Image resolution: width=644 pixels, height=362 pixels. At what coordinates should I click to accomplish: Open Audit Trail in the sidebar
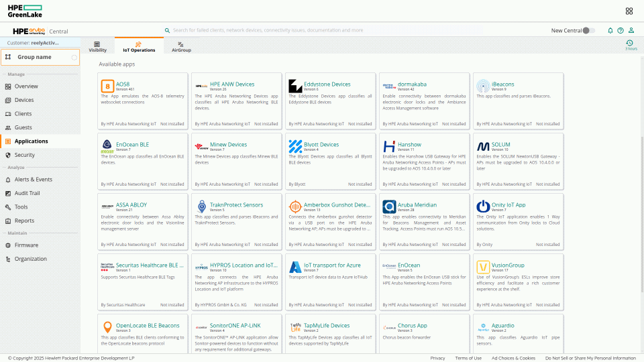click(27, 193)
